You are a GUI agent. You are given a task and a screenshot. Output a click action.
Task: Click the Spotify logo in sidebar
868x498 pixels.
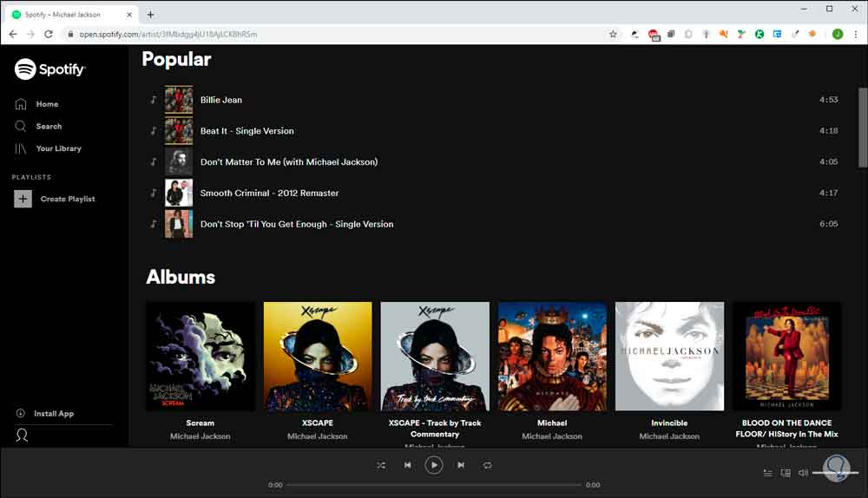click(49, 69)
